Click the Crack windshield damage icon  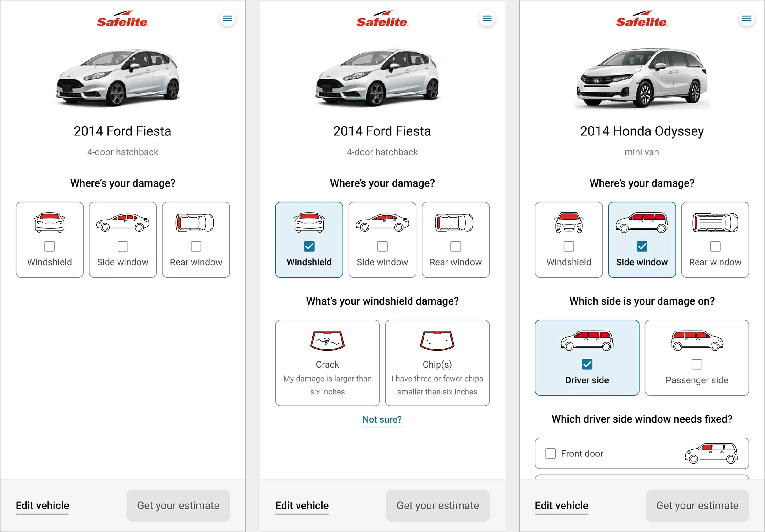tap(327, 340)
